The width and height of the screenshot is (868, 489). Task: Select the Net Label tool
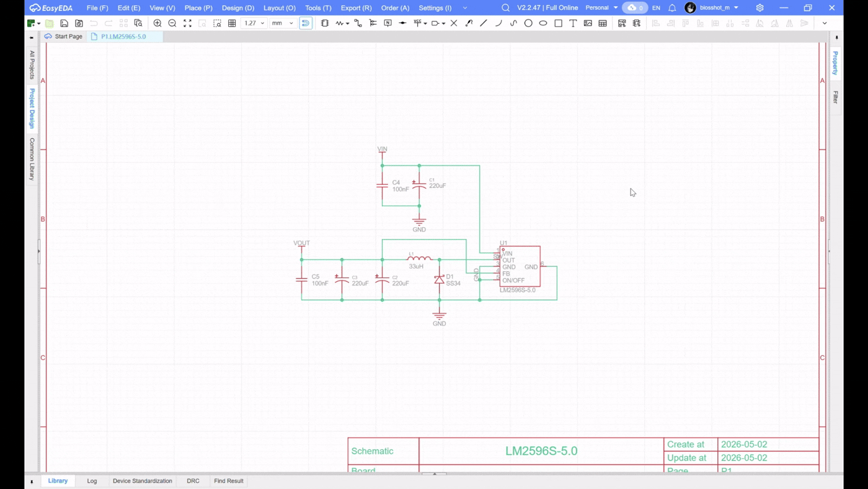[387, 23]
